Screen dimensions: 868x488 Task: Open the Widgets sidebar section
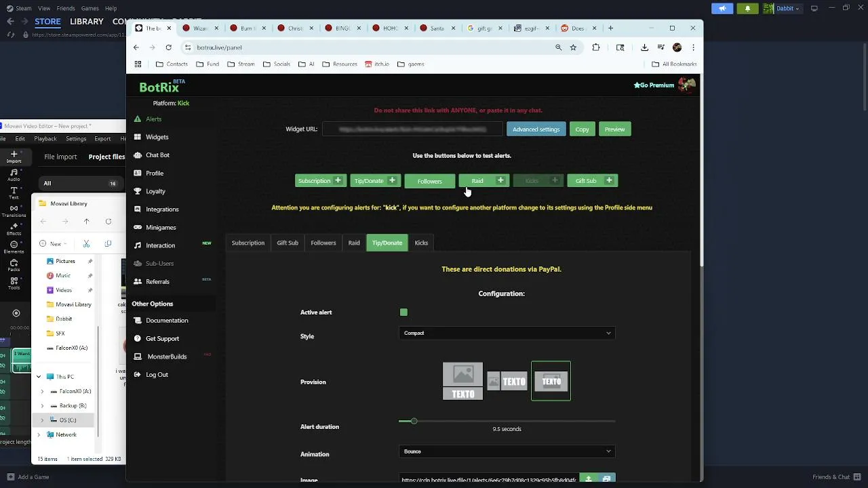pos(157,137)
